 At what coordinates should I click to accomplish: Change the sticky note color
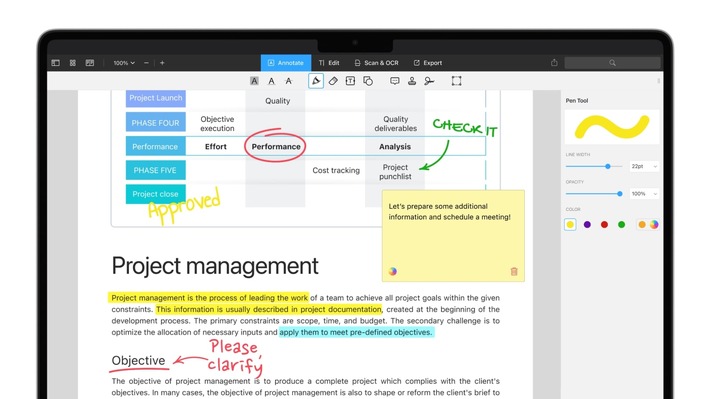point(393,271)
